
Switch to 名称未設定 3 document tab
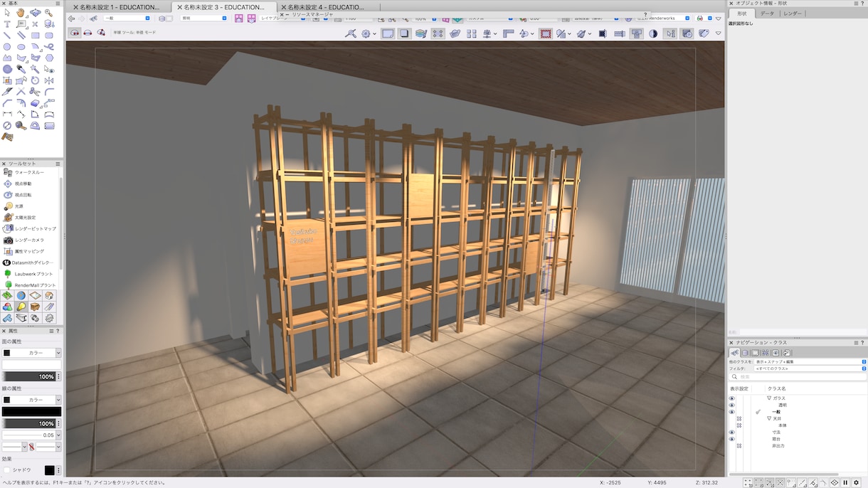(224, 7)
